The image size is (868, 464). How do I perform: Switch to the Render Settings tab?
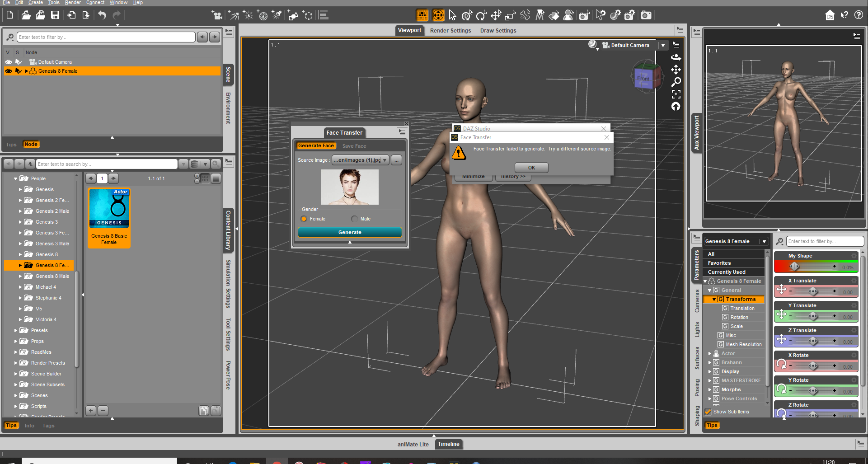450,31
